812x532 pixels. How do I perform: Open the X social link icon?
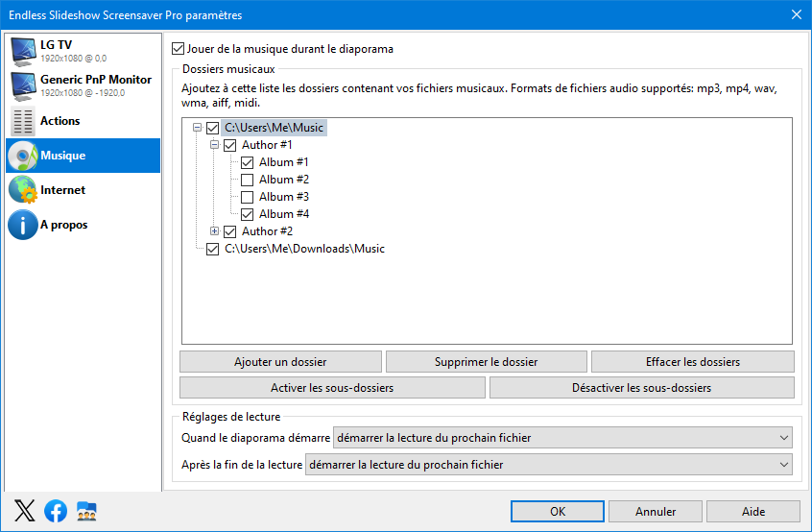(24, 511)
